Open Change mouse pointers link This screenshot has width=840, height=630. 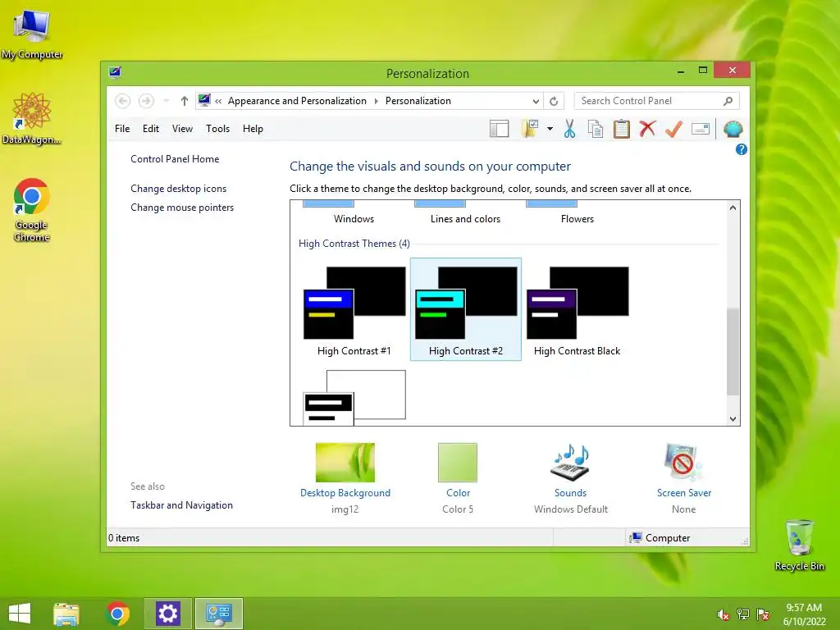(182, 208)
